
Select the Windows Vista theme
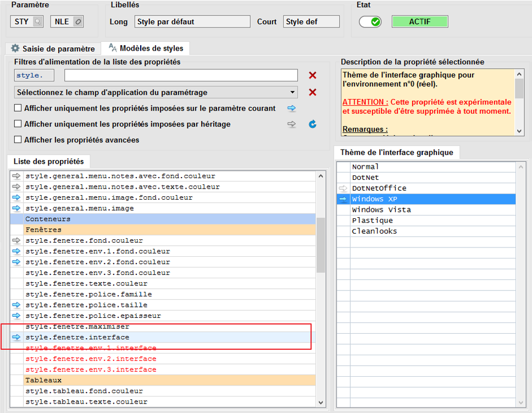click(x=433, y=210)
